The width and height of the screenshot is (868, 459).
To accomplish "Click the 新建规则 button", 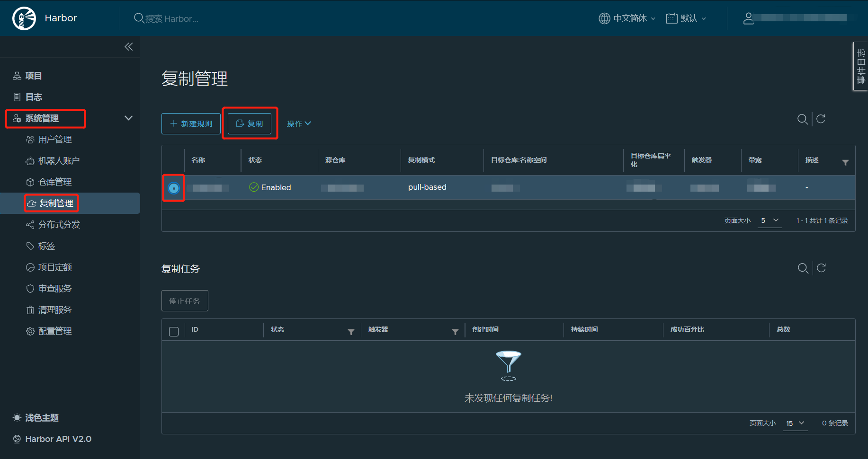I will click(x=191, y=124).
